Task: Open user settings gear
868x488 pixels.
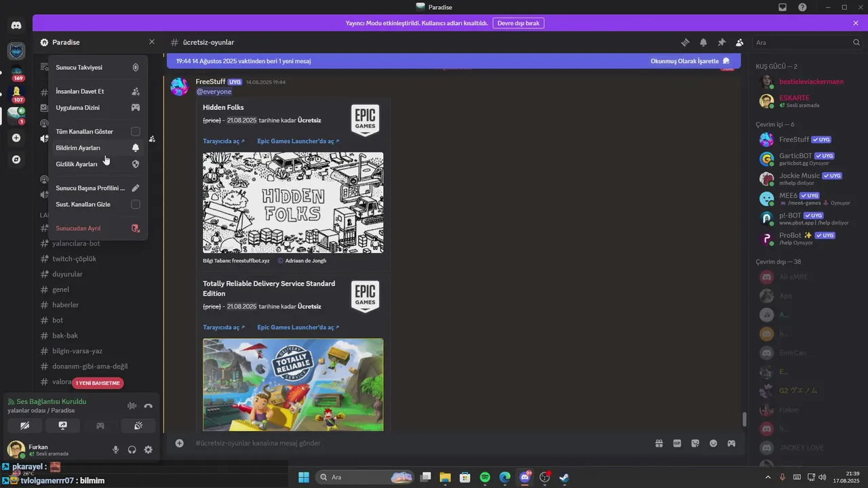Action: 148,450
